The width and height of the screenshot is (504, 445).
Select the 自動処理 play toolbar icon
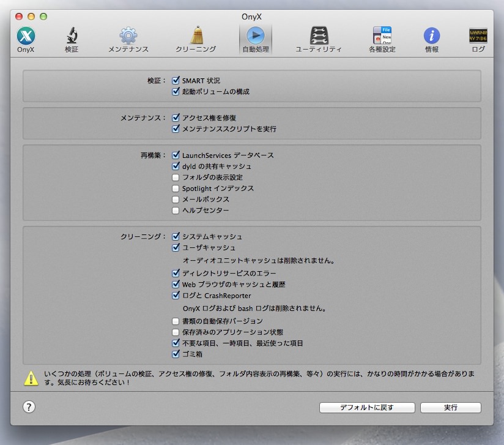click(x=256, y=40)
